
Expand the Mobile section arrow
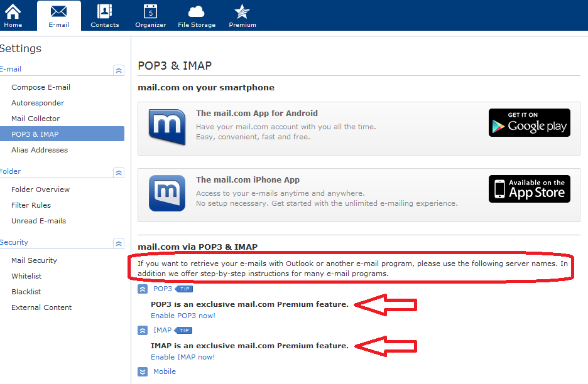pos(143,371)
